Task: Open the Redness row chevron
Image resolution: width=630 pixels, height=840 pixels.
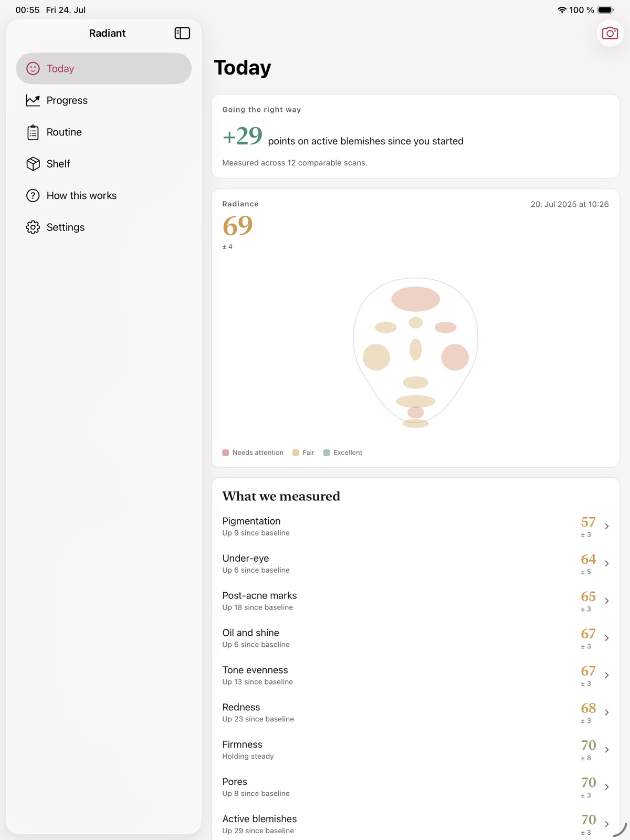Action: pyautogui.click(x=606, y=712)
